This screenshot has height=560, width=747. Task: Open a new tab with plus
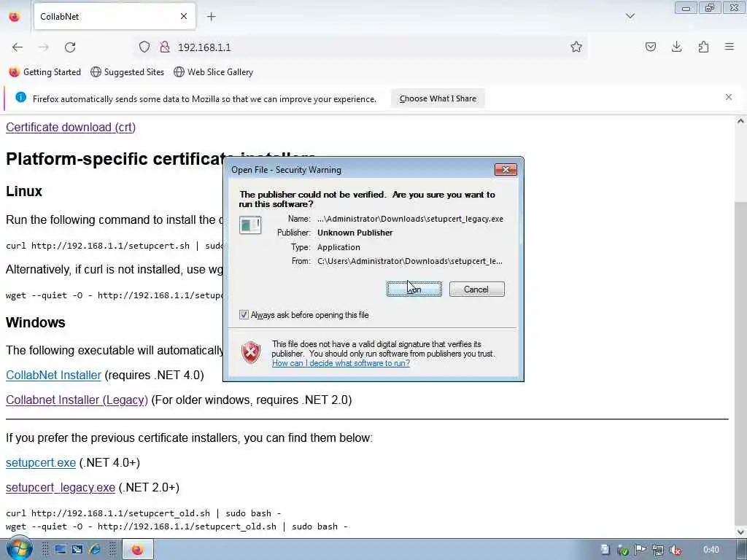211,17
